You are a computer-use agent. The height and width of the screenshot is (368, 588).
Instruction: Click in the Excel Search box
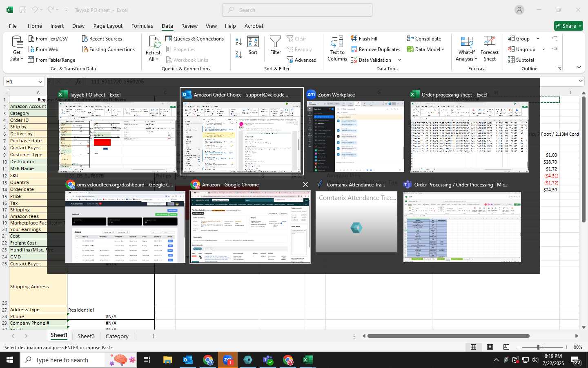(297, 10)
